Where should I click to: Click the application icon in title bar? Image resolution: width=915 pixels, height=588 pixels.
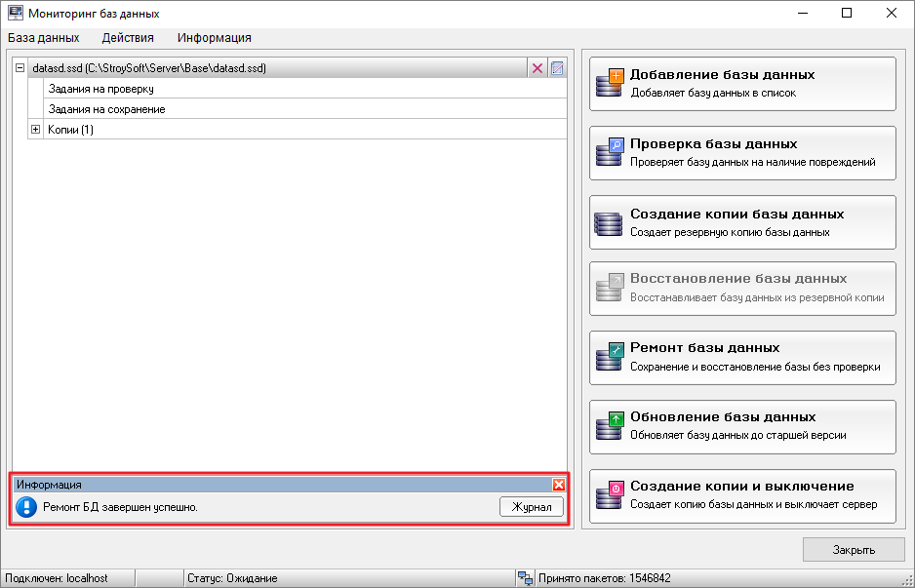click(x=16, y=14)
